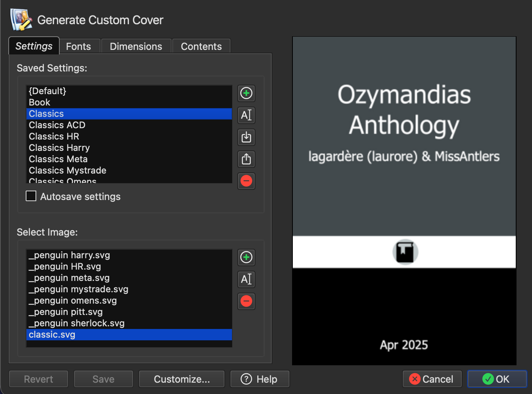Viewport: 532px width, 394px height.
Task: Click the book logo on cover preview
Action: [405, 252]
